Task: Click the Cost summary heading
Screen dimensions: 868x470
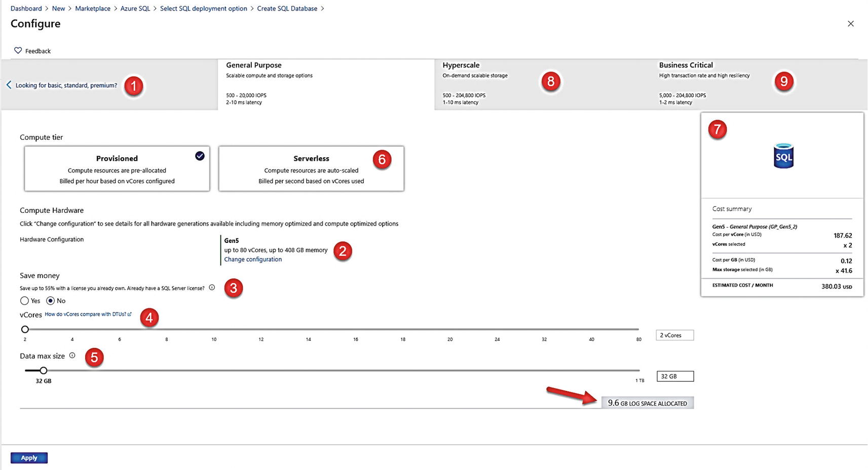Action: coord(732,209)
